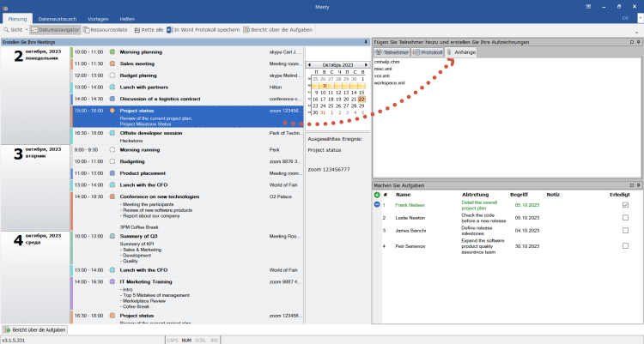Sort tasks by Abtretung column
The height and width of the screenshot is (344, 644).
point(475,195)
